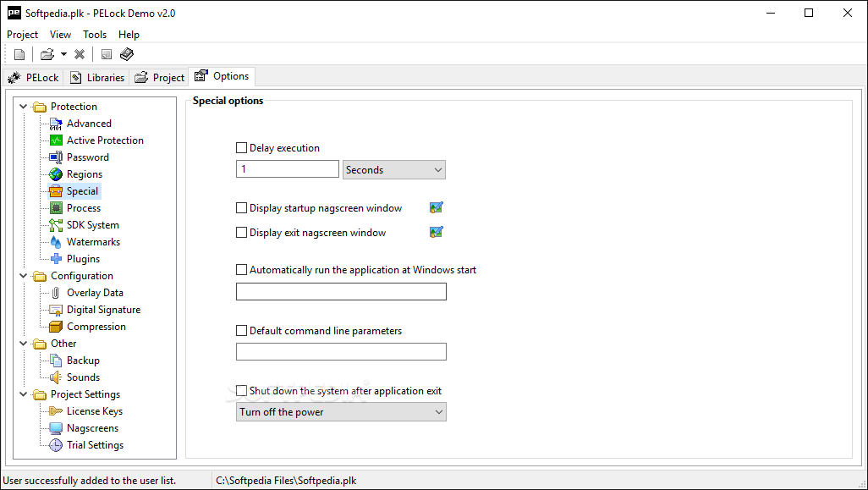Select the Password icon in tree
The width and height of the screenshot is (868, 490).
click(x=56, y=157)
